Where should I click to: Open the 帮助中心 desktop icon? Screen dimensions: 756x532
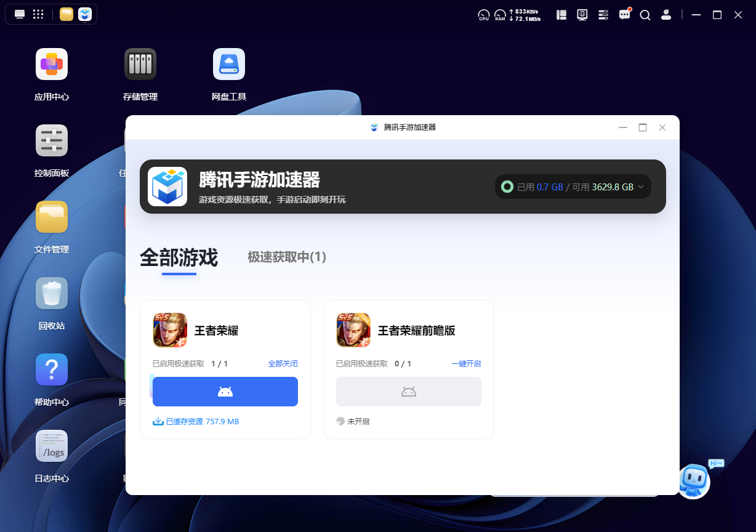[x=52, y=369]
